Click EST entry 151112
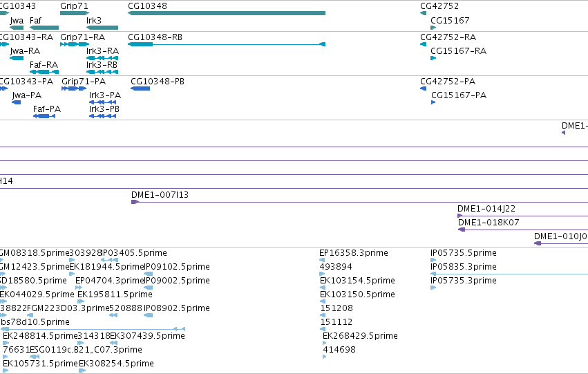This screenshot has width=588, height=374. 336,322
